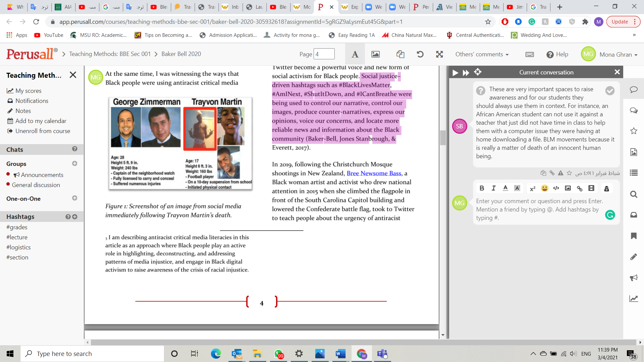Click the image file icon in right sidebar
Image resolution: width=644 pixels, height=362 pixels.
click(x=634, y=152)
